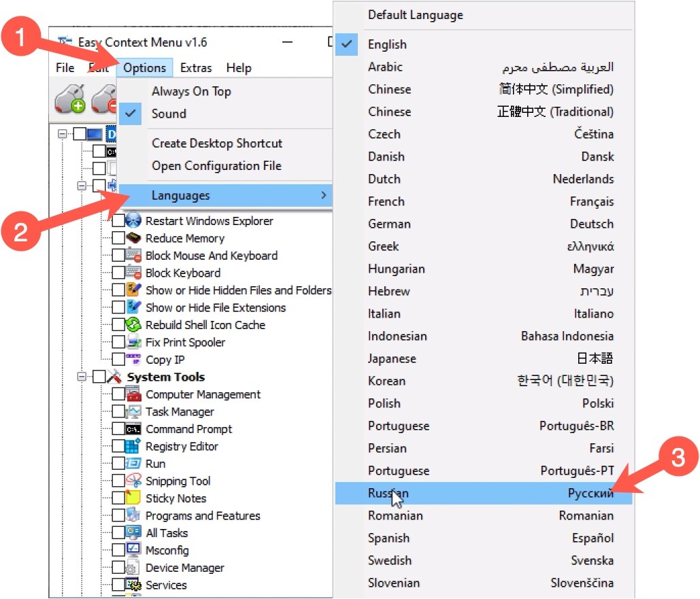Select Russian Русский language
Screen dimensions: 700x599
point(484,493)
